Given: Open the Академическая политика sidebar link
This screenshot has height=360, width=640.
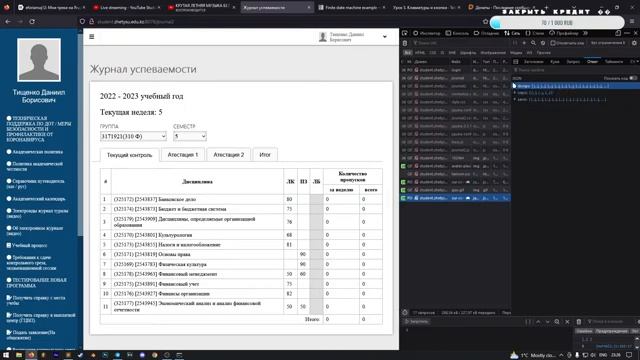Looking at the screenshot, I should tap(35, 152).
